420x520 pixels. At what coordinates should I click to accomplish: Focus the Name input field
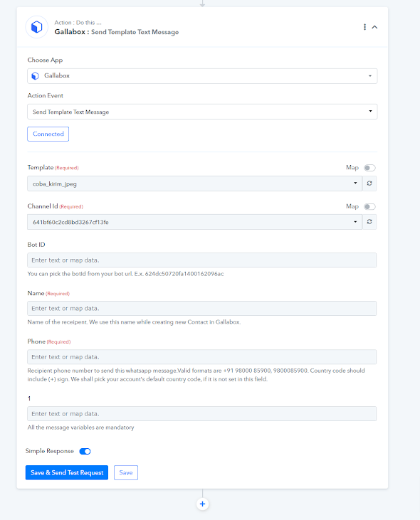201,309
